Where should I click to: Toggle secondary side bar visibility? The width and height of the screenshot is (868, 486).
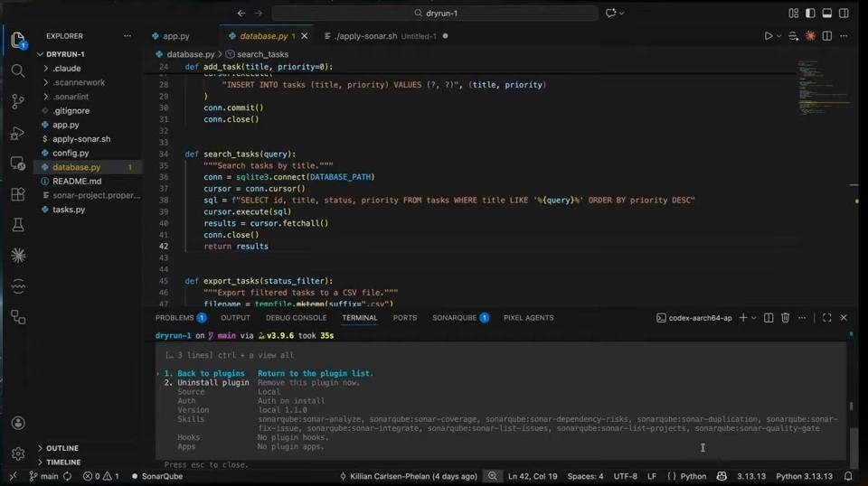point(844,14)
